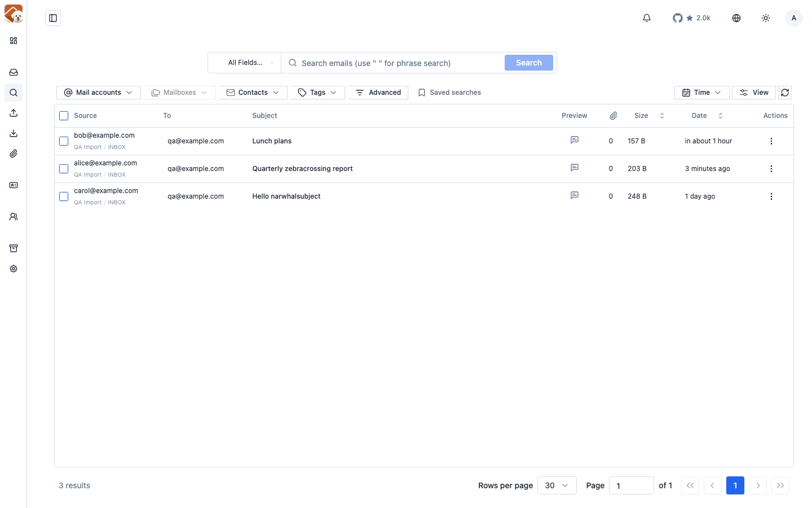This screenshot has height=508, width=812.
Task: Open the notifications bell
Action: (647, 18)
